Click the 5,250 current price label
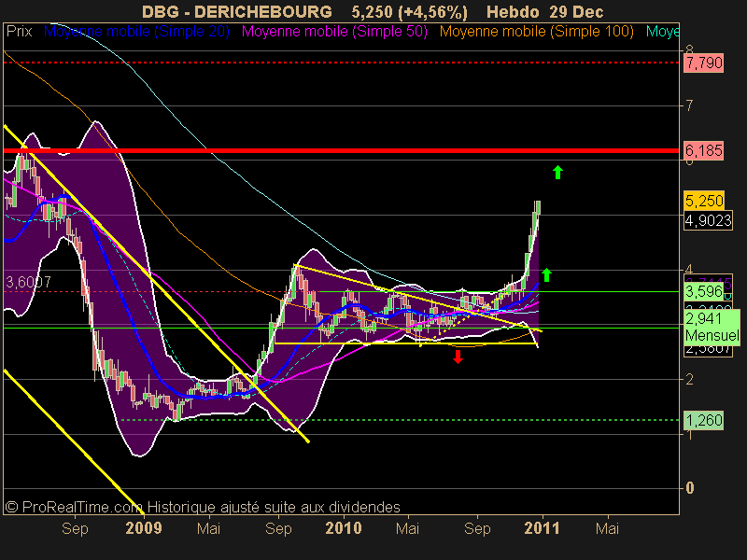Image resolution: width=747 pixels, height=560 pixels. (704, 201)
